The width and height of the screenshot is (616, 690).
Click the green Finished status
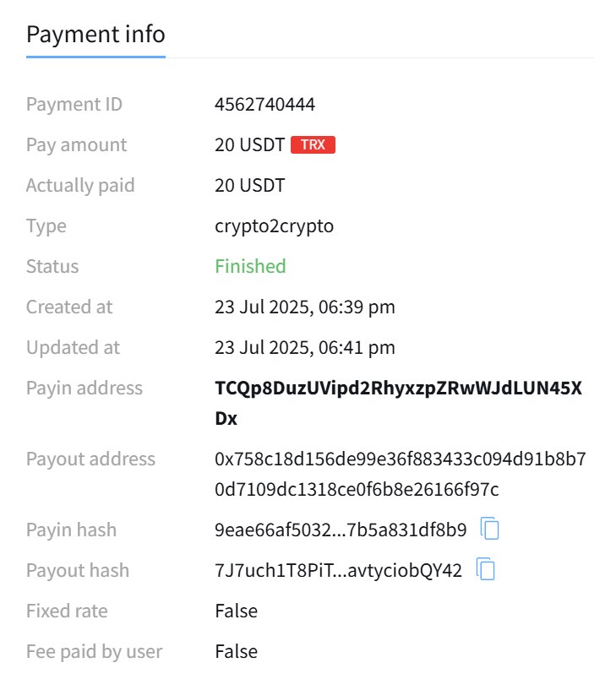250,266
